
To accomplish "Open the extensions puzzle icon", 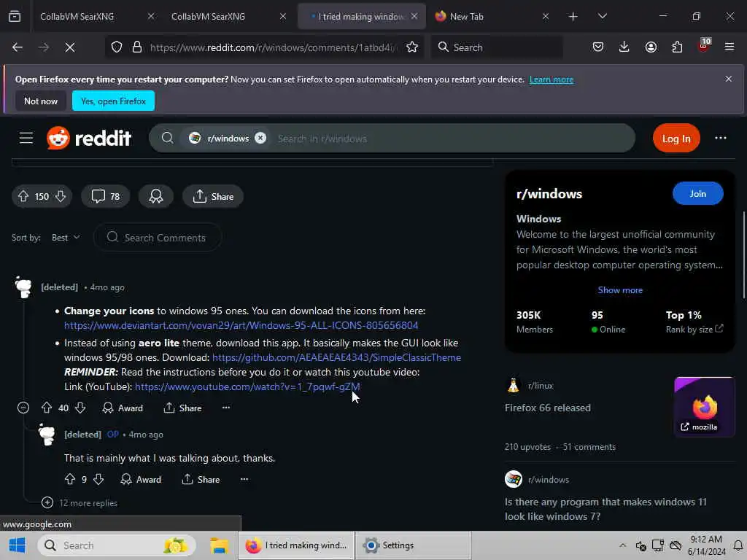I will click(x=677, y=47).
